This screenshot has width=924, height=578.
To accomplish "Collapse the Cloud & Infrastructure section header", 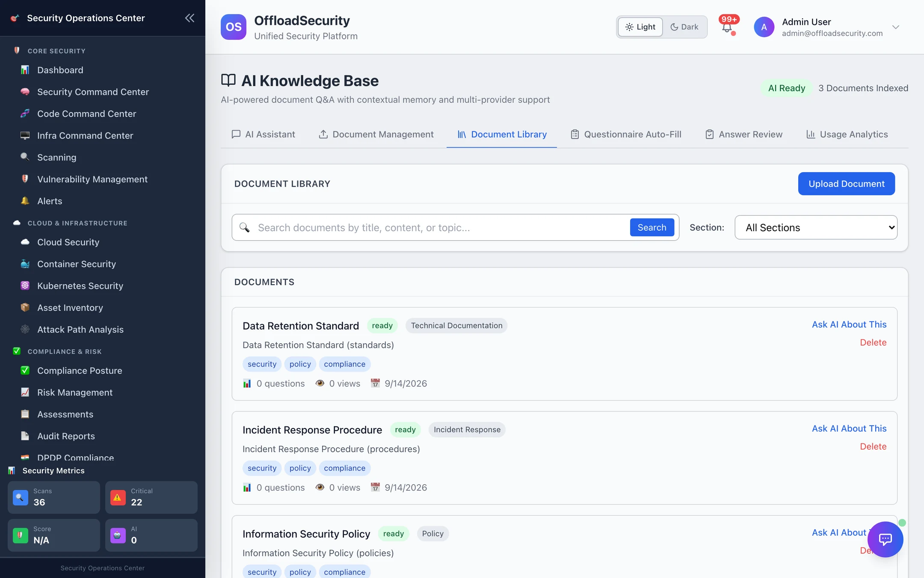I will (x=77, y=223).
